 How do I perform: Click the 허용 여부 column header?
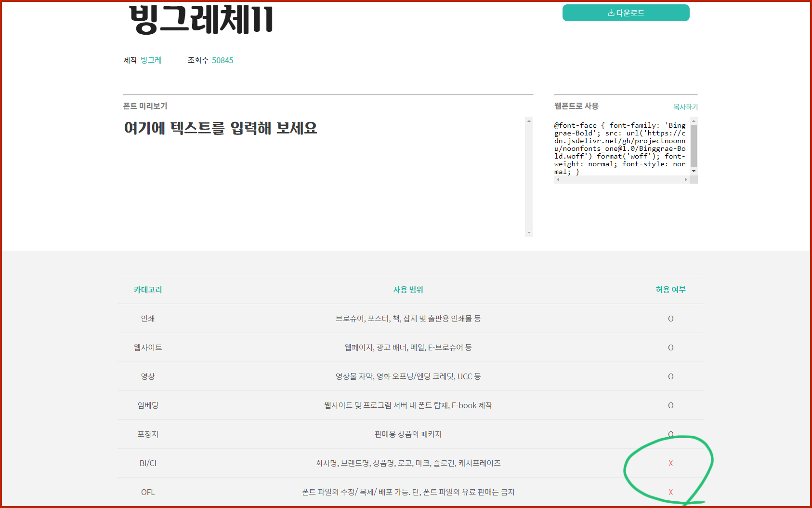coord(670,290)
